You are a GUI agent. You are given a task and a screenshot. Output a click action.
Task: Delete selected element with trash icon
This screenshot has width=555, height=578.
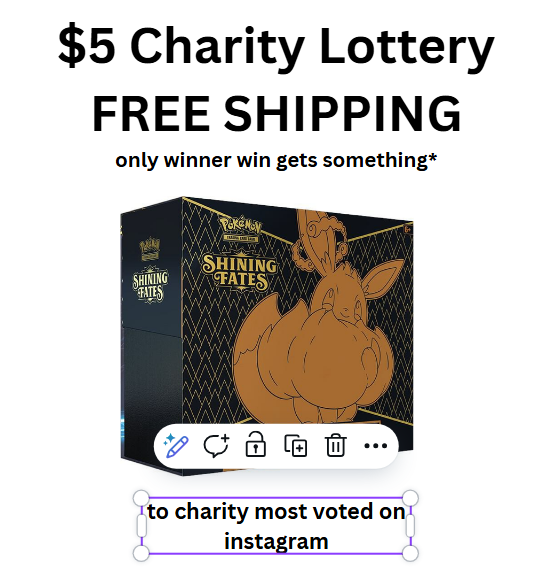[335, 446]
